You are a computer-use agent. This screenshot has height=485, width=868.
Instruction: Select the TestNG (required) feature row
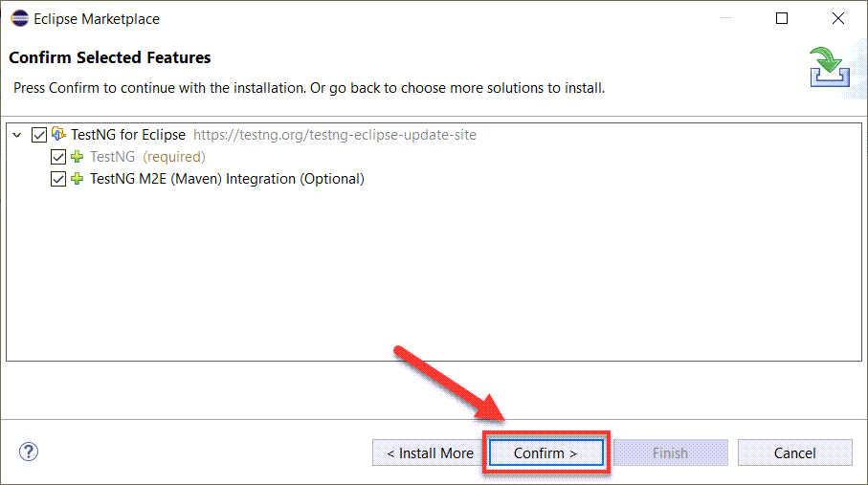pos(147,157)
